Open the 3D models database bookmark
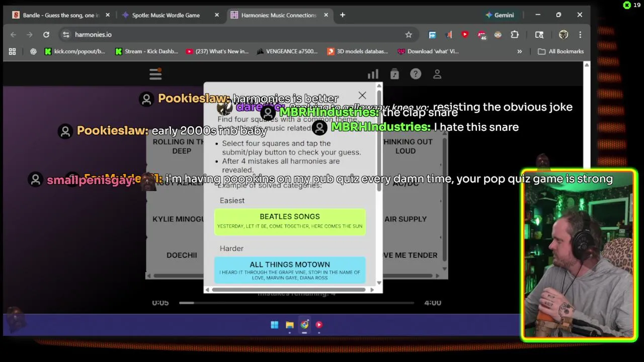The height and width of the screenshot is (362, 644). [x=358, y=51]
